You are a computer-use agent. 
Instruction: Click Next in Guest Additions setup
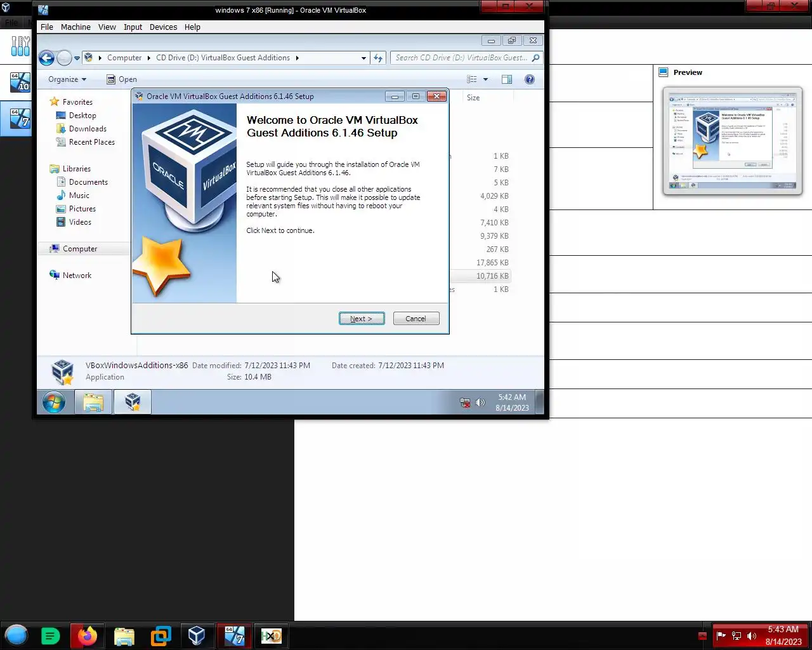(x=362, y=319)
